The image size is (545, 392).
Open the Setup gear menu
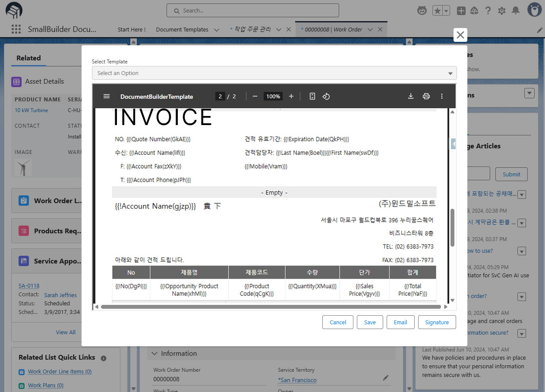[x=502, y=11]
